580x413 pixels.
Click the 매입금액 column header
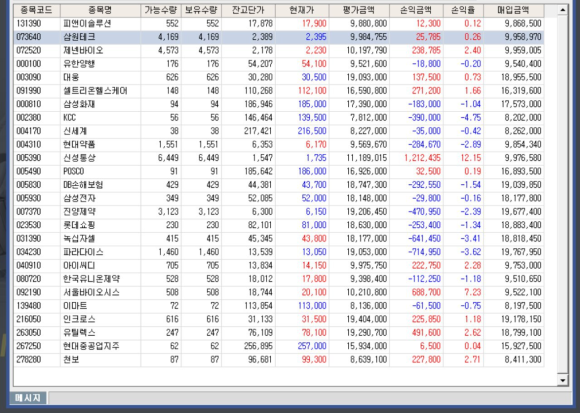(513, 10)
